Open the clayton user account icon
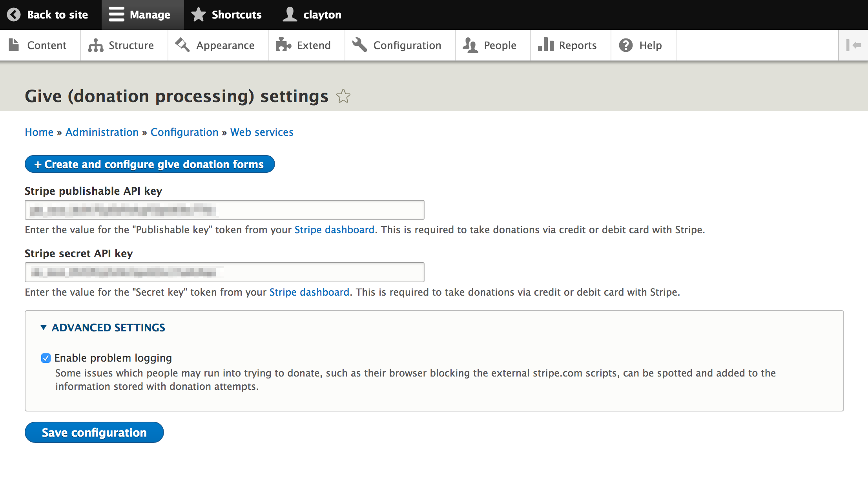Screen dimensions: 868x501 [290, 15]
